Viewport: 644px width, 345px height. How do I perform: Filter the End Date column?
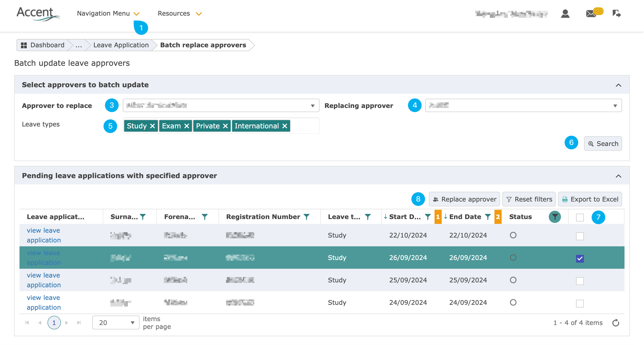(488, 217)
